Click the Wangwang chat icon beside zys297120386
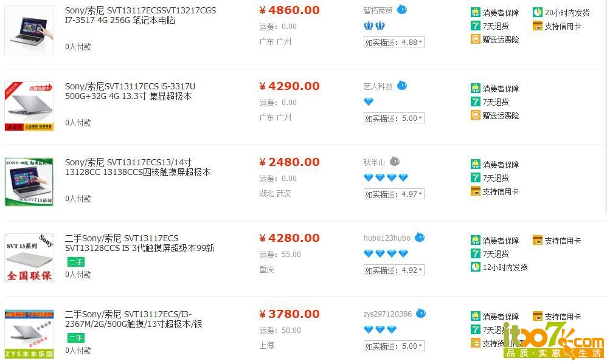This screenshot has height=364, width=607. tap(421, 314)
